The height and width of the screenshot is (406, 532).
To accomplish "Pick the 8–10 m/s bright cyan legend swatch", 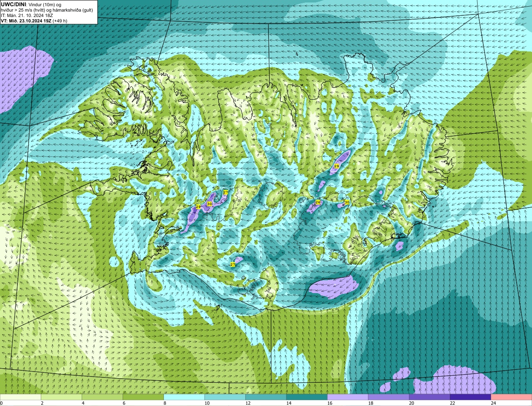I will click(x=185, y=397).
